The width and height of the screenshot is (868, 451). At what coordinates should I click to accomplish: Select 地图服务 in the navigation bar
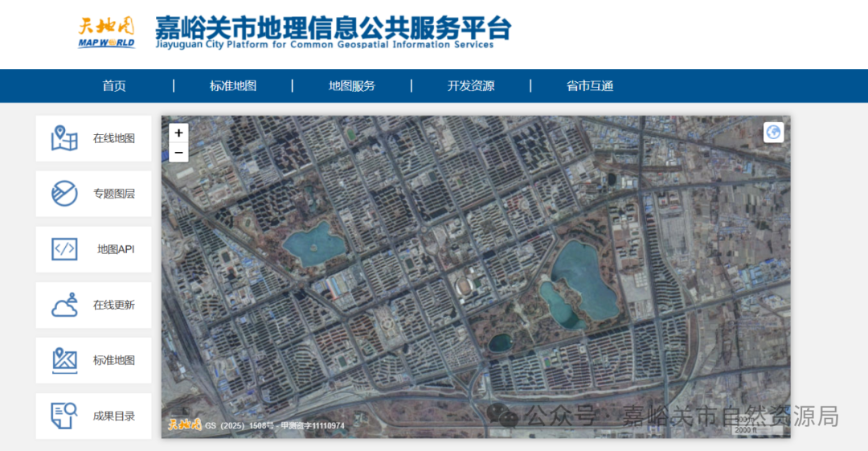(352, 86)
